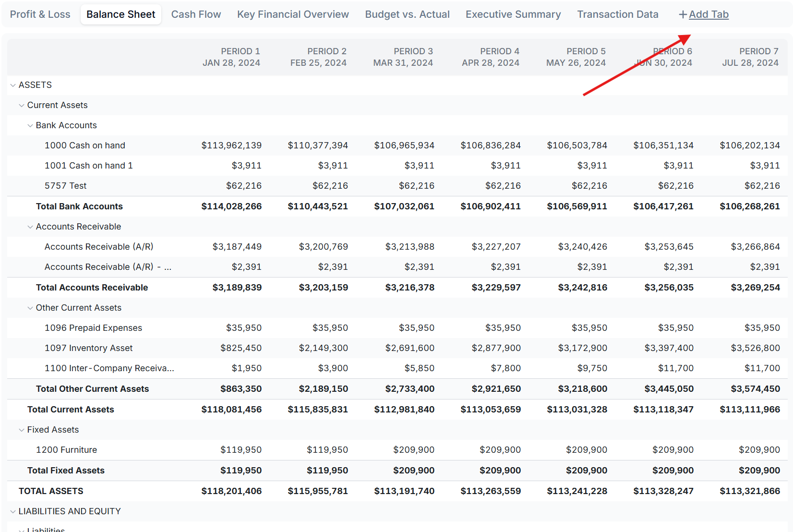Click the $113,111,966 Total Current Assets value
This screenshot has height=532, width=793.
tap(750, 410)
